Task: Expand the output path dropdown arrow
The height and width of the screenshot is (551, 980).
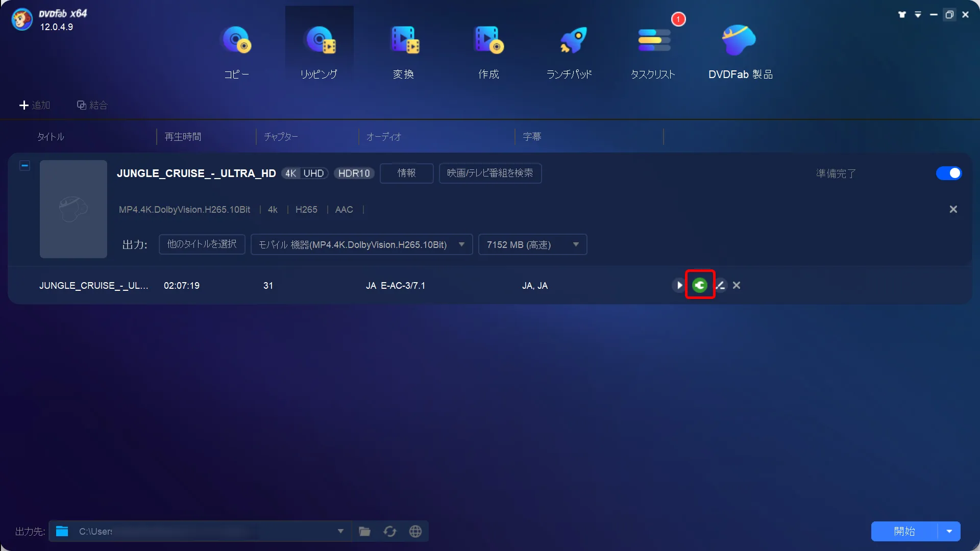Action: (x=340, y=531)
